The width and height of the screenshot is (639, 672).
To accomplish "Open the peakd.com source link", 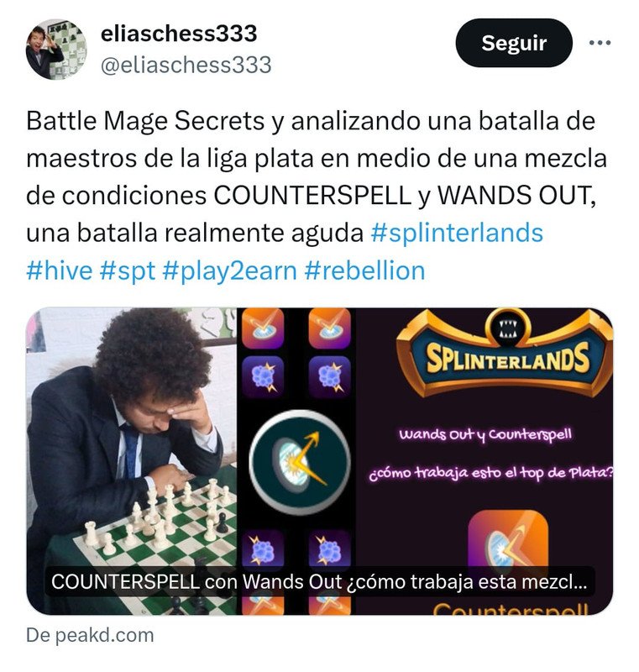I will pos(90,635).
